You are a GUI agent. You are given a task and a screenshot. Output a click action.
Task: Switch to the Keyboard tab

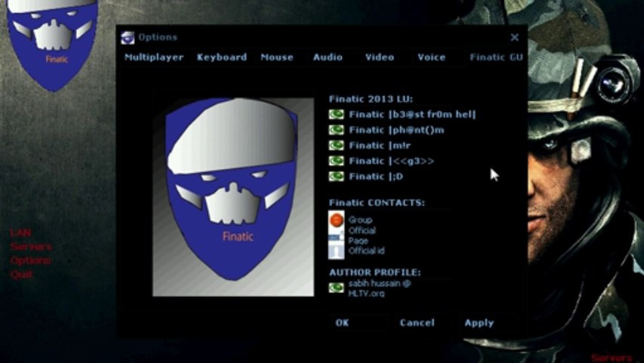[222, 57]
